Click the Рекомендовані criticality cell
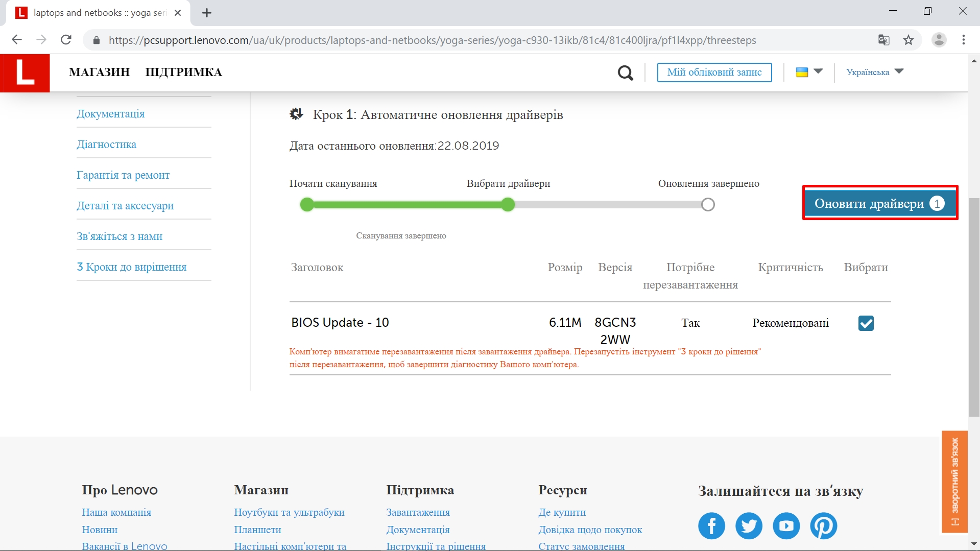The height and width of the screenshot is (551, 980). pos(791,323)
